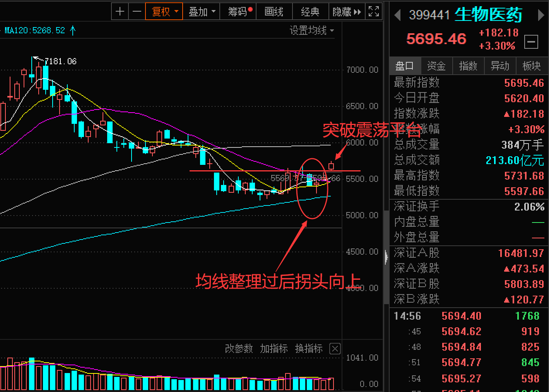Click 换指标 to switch indicator
Viewport: 549px width, 392px height.
coord(309,349)
